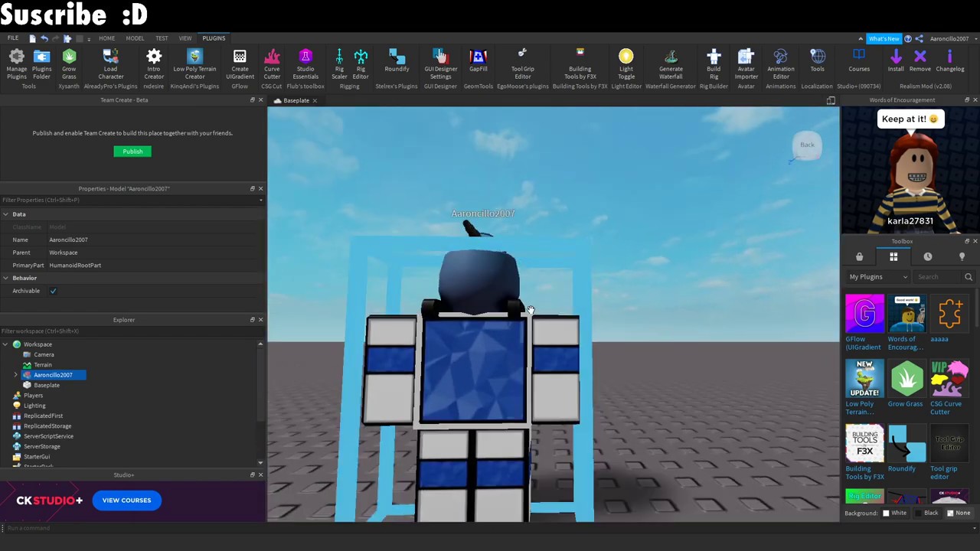
Task: Select Terrain in Explorer
Action: coord(43,365)
